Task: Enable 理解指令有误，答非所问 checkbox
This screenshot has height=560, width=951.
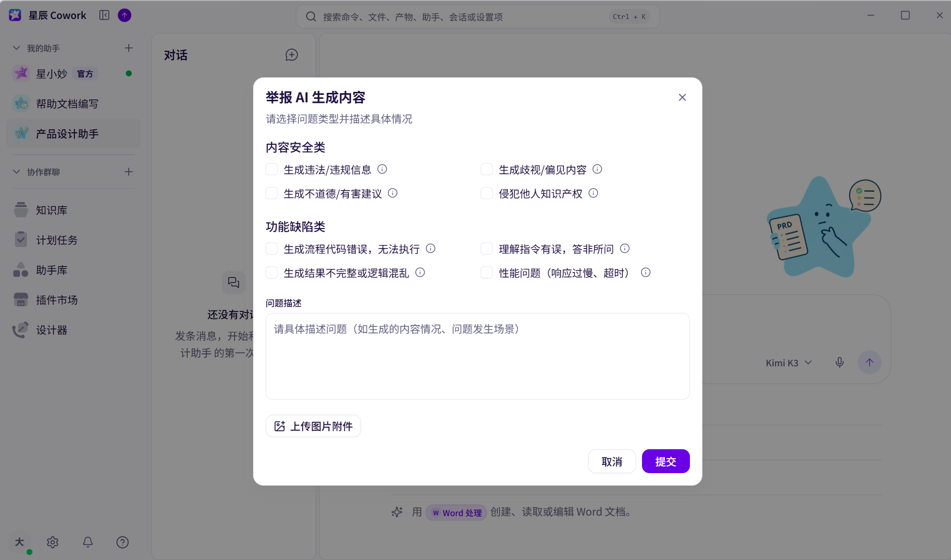Action: pyautogui.click(x=487, y=249)
